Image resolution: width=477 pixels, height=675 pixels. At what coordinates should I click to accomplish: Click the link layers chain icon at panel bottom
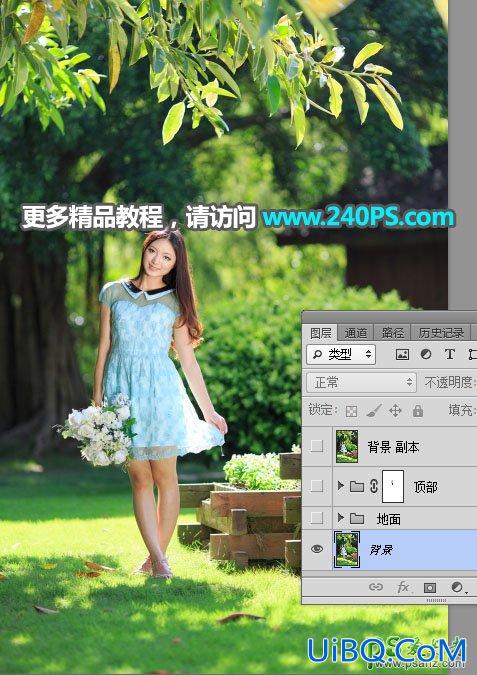coord(376,587)
